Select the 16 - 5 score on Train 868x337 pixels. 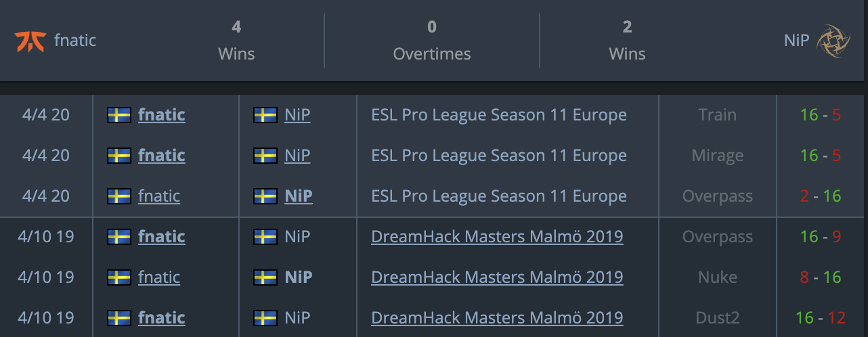click(820, 115)
